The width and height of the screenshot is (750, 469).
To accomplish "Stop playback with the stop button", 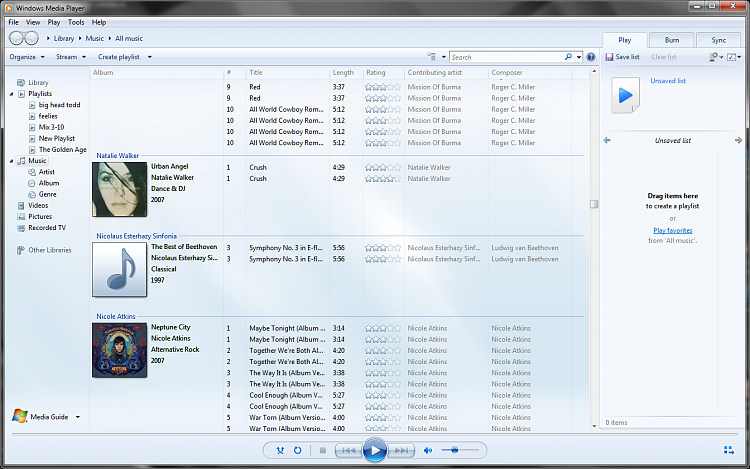I will (x=323, y=450).
